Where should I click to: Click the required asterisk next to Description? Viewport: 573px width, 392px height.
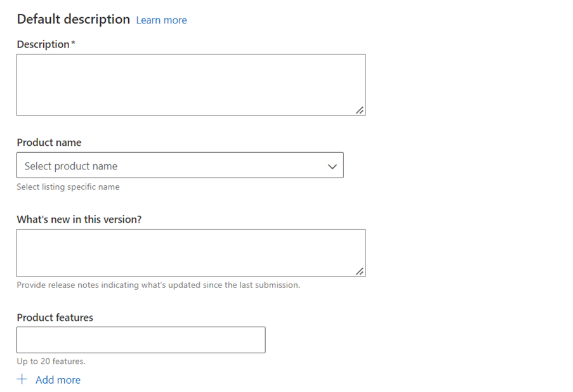coord(73,42)
